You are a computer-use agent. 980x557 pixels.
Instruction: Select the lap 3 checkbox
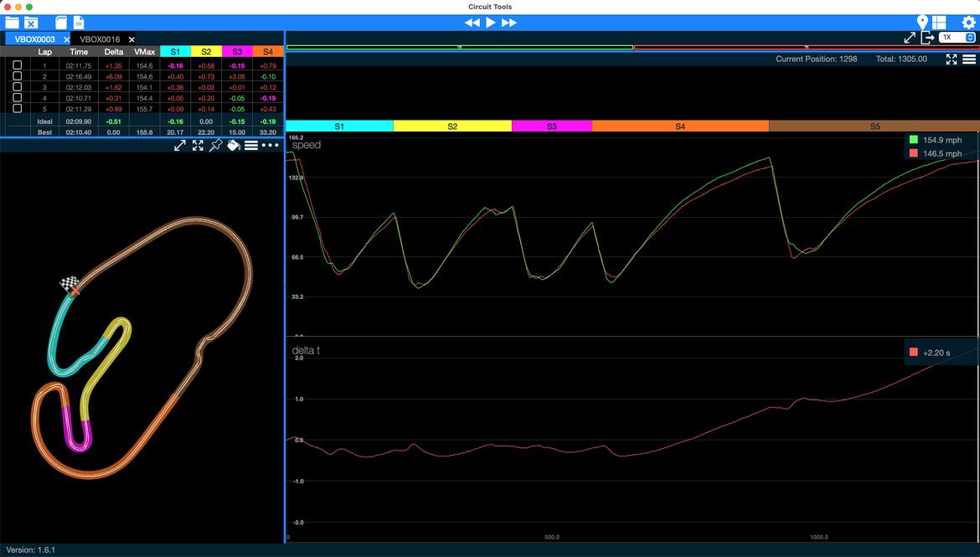[17, 87]
